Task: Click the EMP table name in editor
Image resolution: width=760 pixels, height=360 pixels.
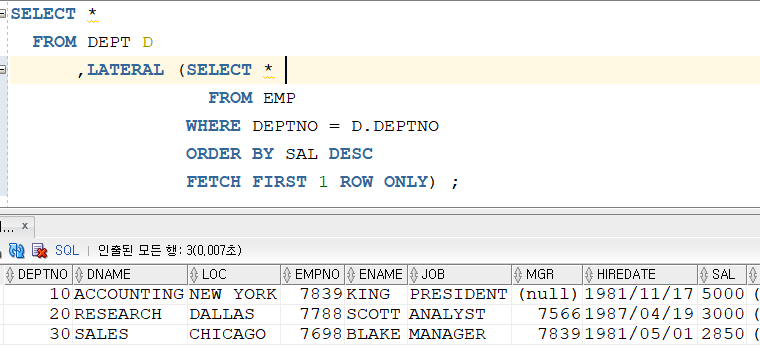Action: [x=279, y=98]
